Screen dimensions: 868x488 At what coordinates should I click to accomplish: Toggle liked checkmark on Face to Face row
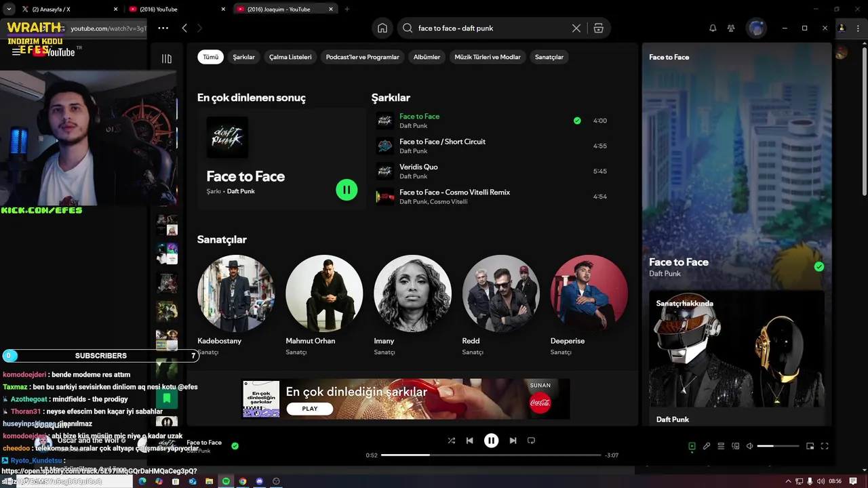tap(577, 121)
